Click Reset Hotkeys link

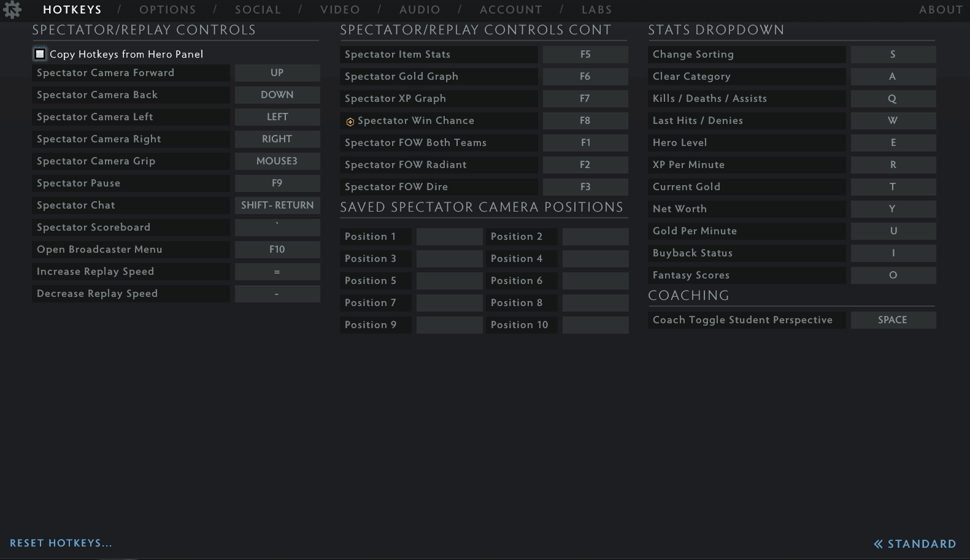pyautogui.click(x=61, y=543)
